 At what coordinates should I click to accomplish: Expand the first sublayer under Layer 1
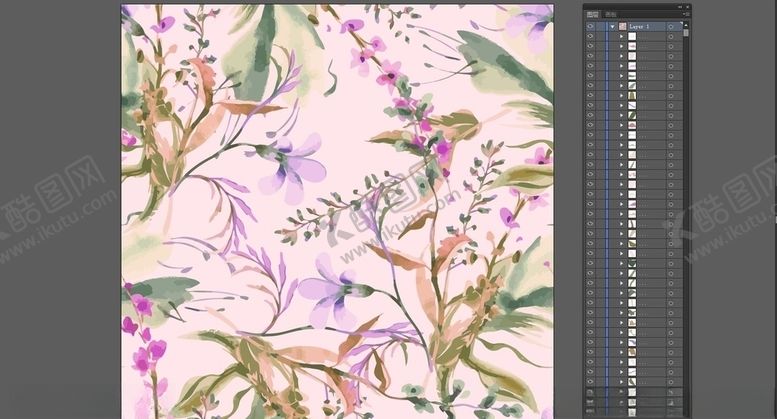[621, 38]
